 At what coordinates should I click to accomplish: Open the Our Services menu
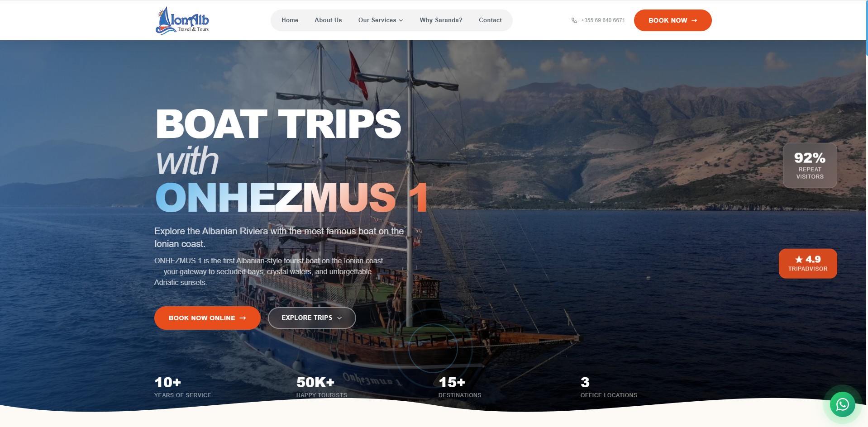point(381,20)
